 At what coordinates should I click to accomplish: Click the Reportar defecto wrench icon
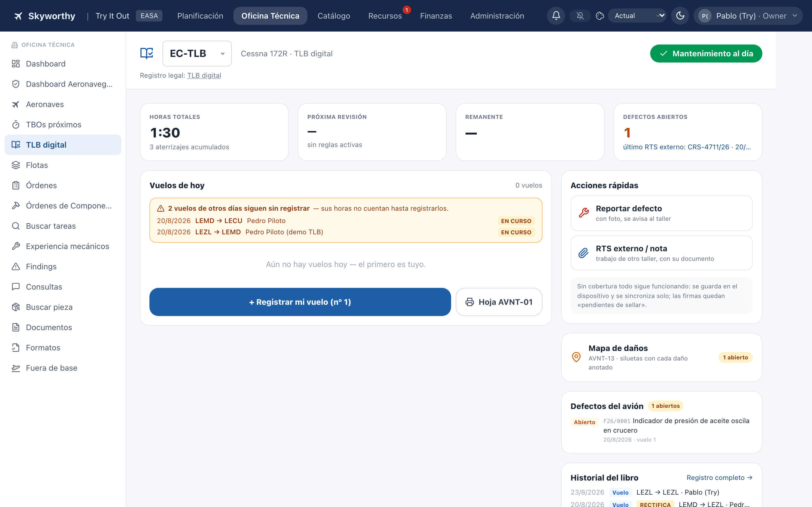click(x=584, y=213)
